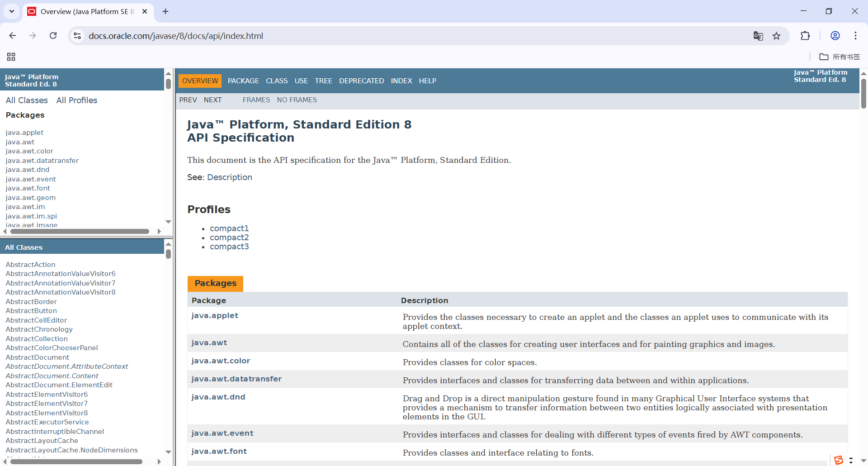Open the AbstractBorder class

click(31, 301)
